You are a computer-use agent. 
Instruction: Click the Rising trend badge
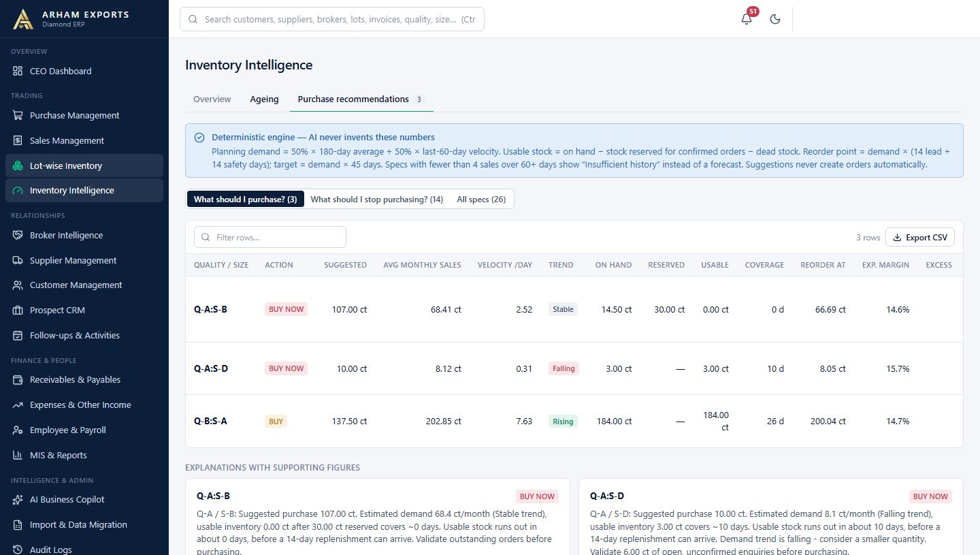point(563,422)
